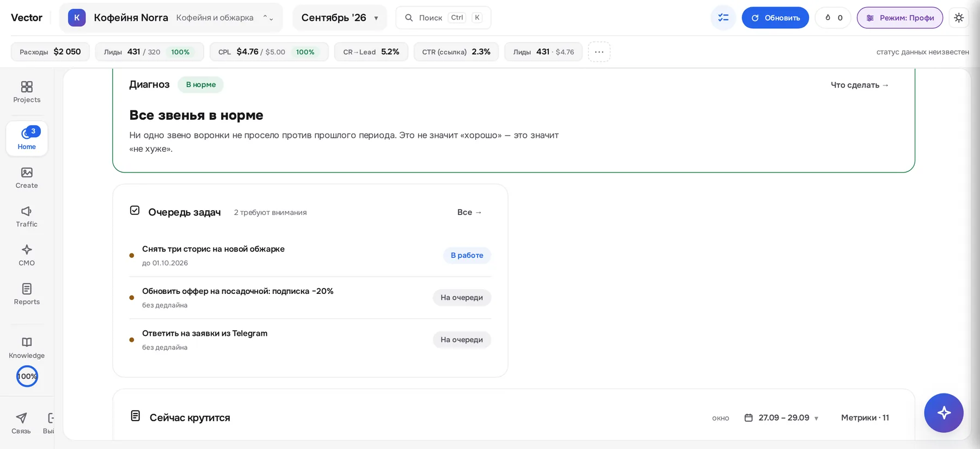The image size is (980, 449).
Task: Click the Связь paper-plane icon
Action: click(x=21, y=417)
